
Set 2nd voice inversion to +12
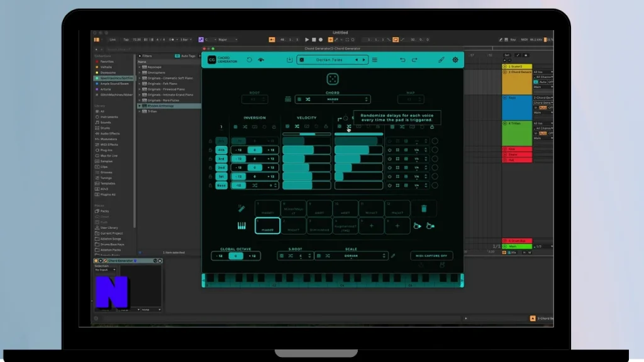(270, 167)
